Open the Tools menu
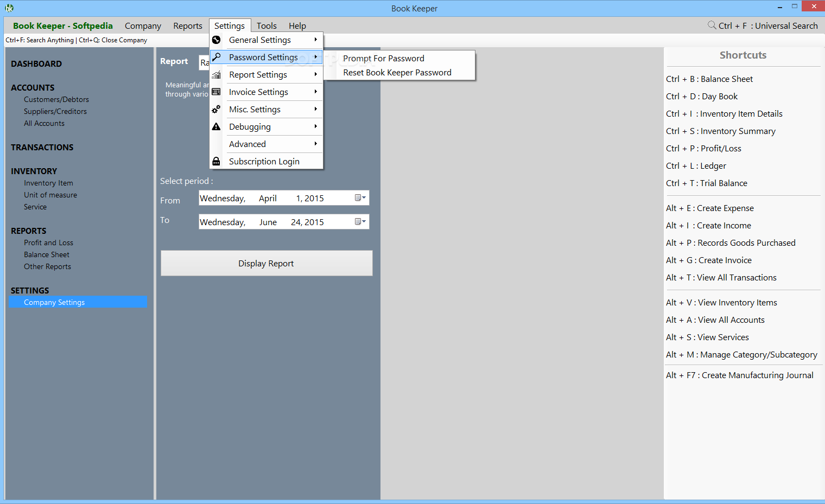825x504 pixels. [x=266, y=25]
